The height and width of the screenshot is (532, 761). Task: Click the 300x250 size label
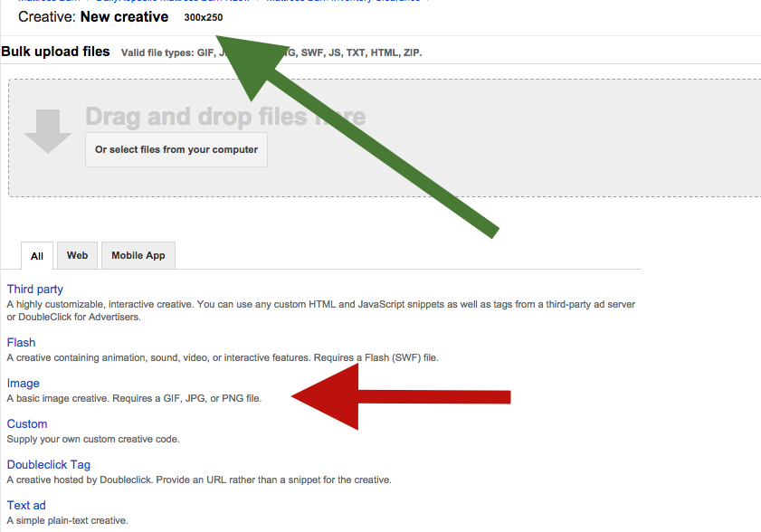coord(203,17)
